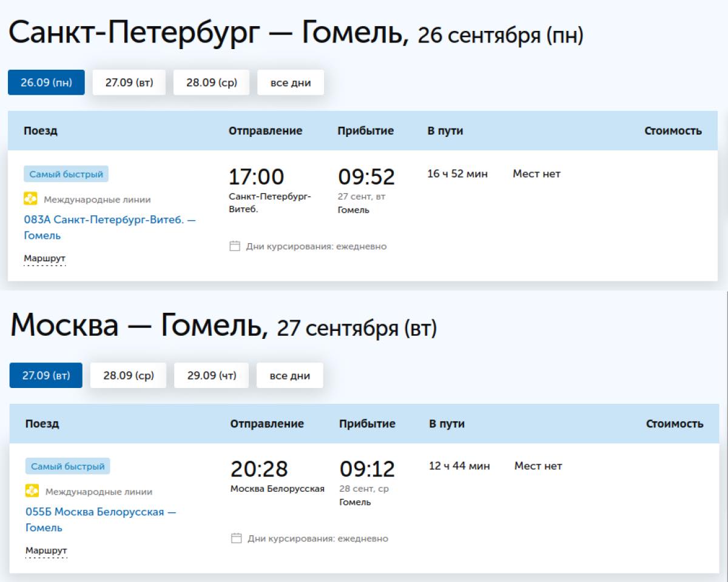Screen dimensions: 728x582
Task: Select the 27.09 (вт) date tab under Санкт-Петербург — Гомель
Action: pos(128,82)
